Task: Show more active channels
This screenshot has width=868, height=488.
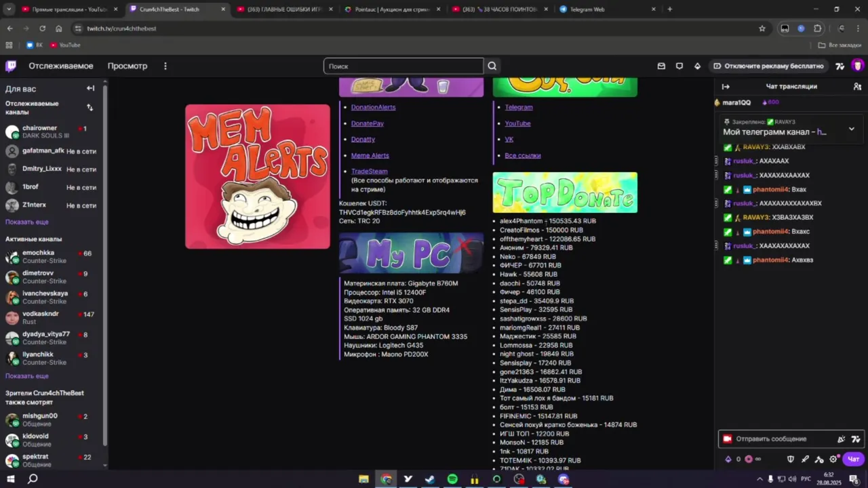Action: pyautogui.click(x=27, y=375)
